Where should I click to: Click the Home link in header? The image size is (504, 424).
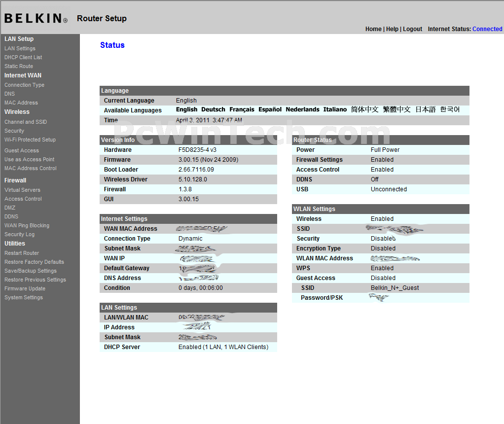point(373,29)
